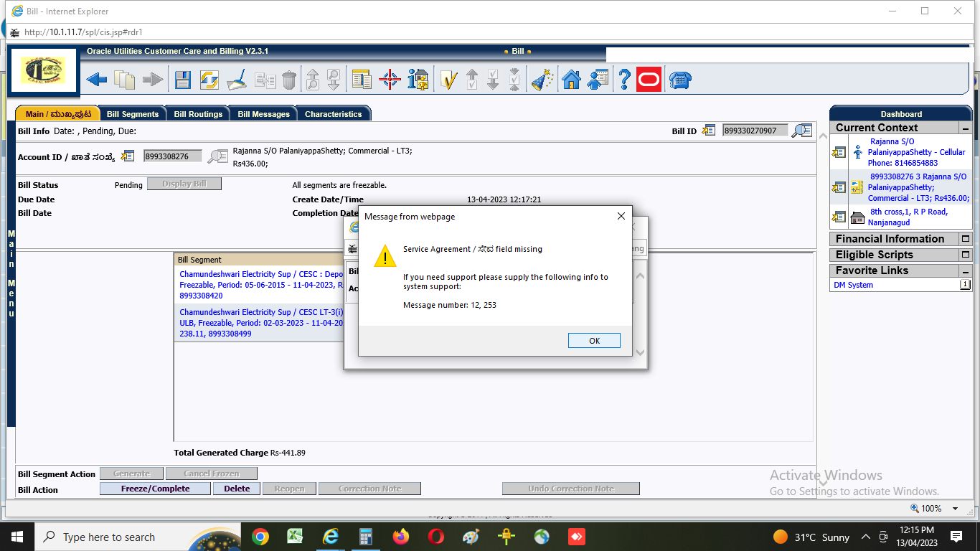Switch to the Characteristics tab

pyautogui.click(x=334, y=114)
